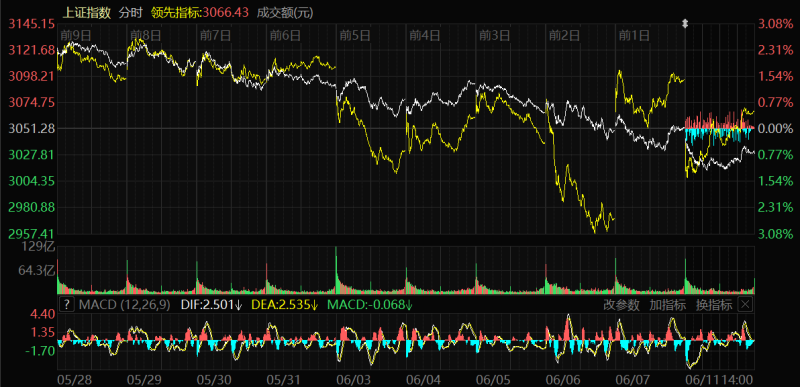The image size is (800, 387).
Task: Select the 前5日 day marker
Action: 355,35
